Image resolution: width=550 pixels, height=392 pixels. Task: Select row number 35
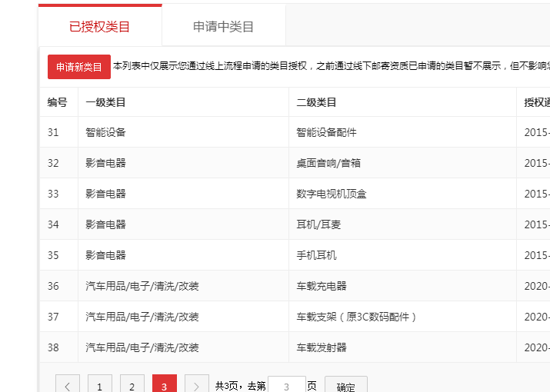tap(53, 255)
